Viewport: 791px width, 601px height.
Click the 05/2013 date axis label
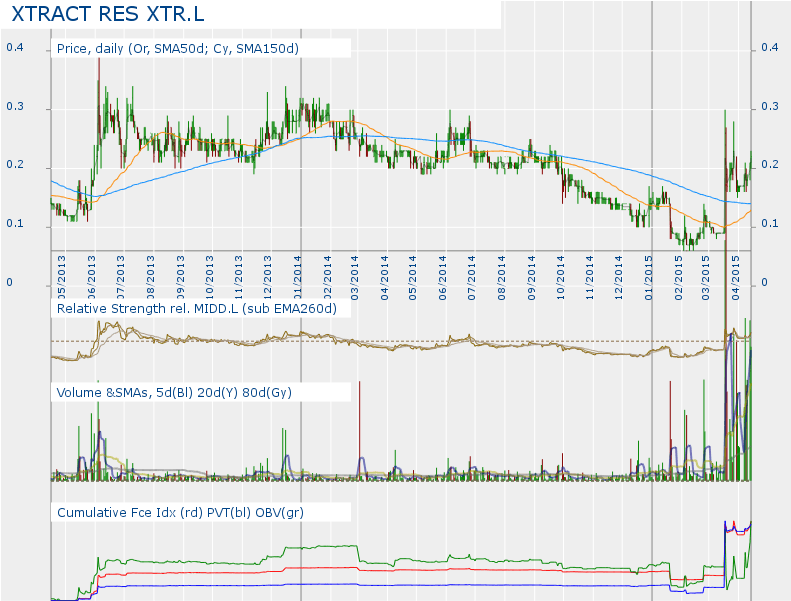(x=62, y=278)
